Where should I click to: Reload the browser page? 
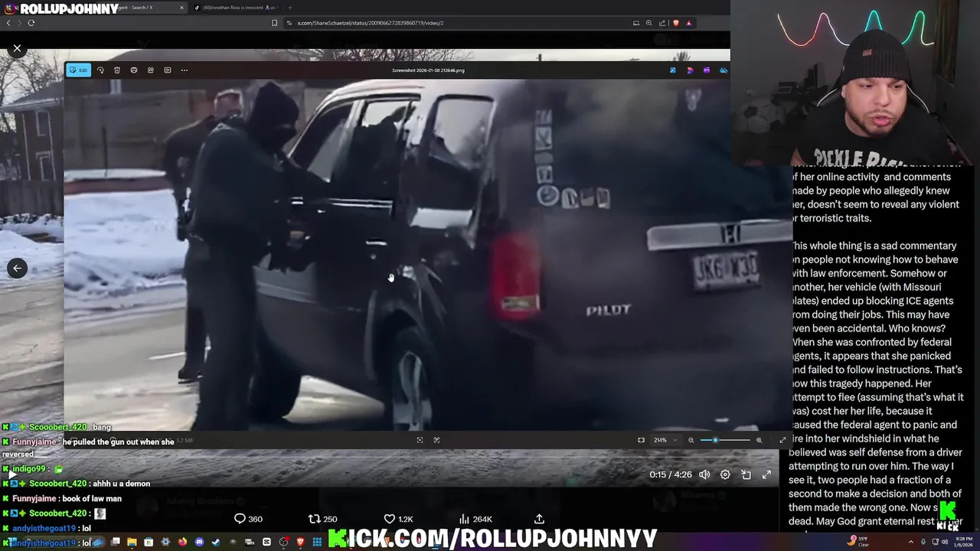pyautogui.click(x=31, y=23)
